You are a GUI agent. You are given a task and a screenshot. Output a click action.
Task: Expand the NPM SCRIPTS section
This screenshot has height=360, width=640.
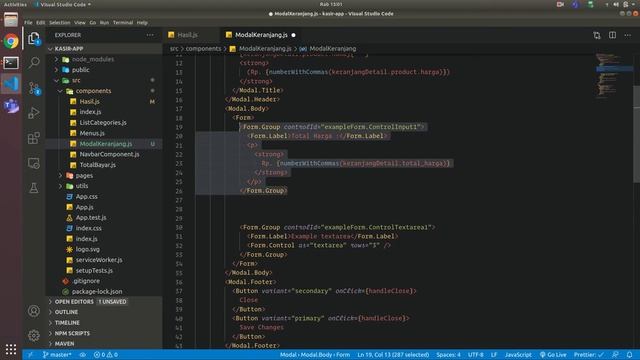tap(72, 333)
